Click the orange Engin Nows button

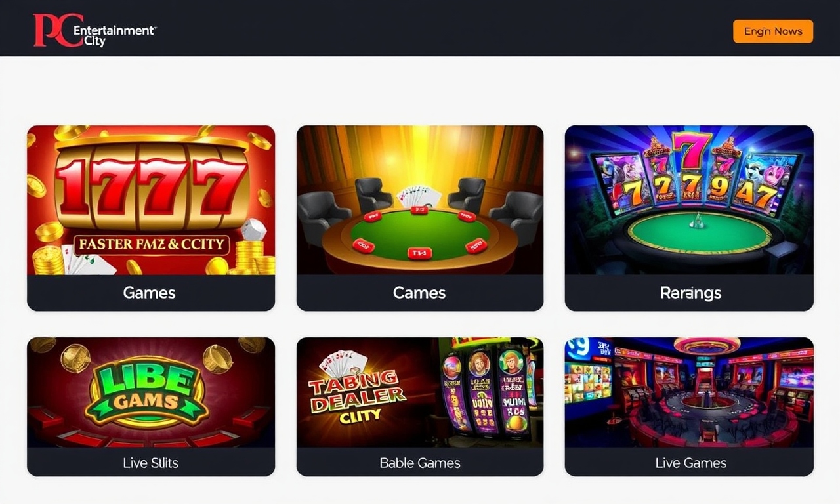pos(772,31)
